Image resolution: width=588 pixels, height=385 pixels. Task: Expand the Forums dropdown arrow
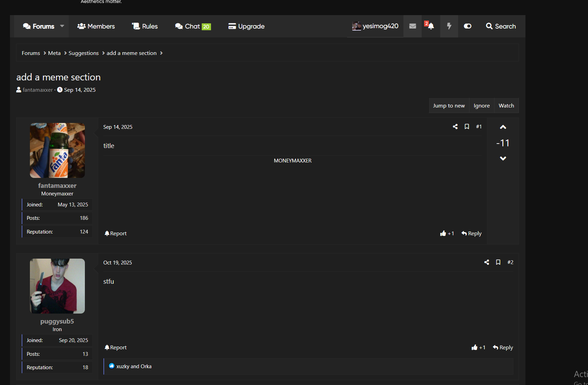[62, 26]
